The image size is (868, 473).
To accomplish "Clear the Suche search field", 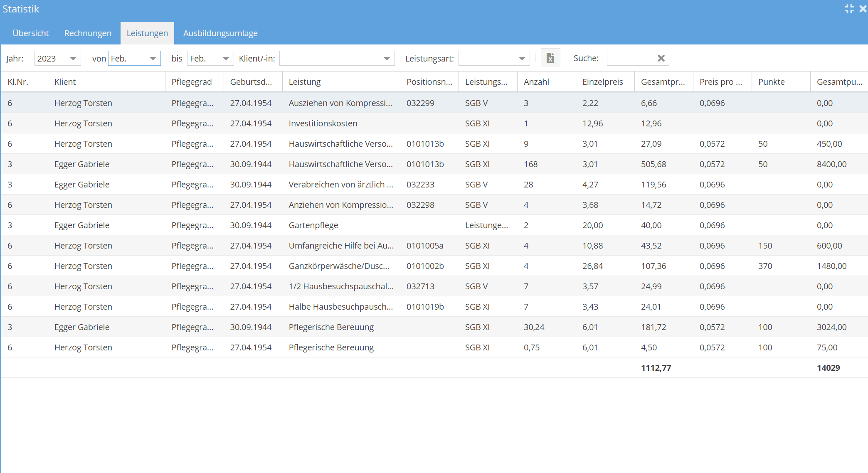I will coord(661,58).
